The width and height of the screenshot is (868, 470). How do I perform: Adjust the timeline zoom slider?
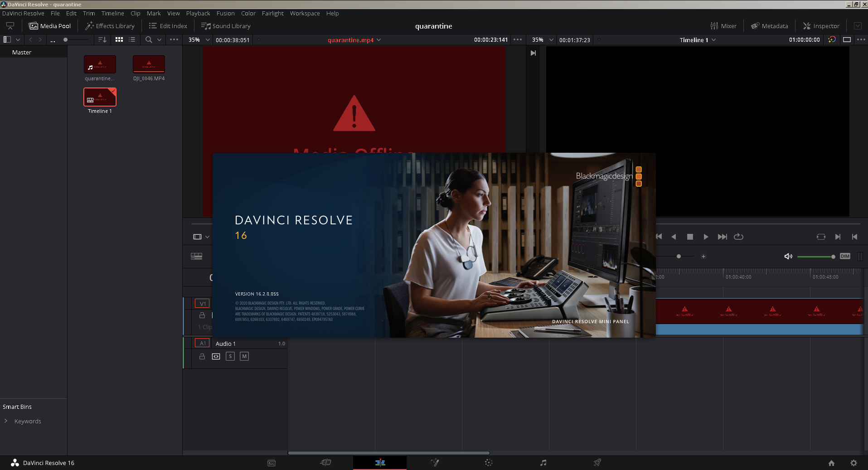(x=679, y=257)
